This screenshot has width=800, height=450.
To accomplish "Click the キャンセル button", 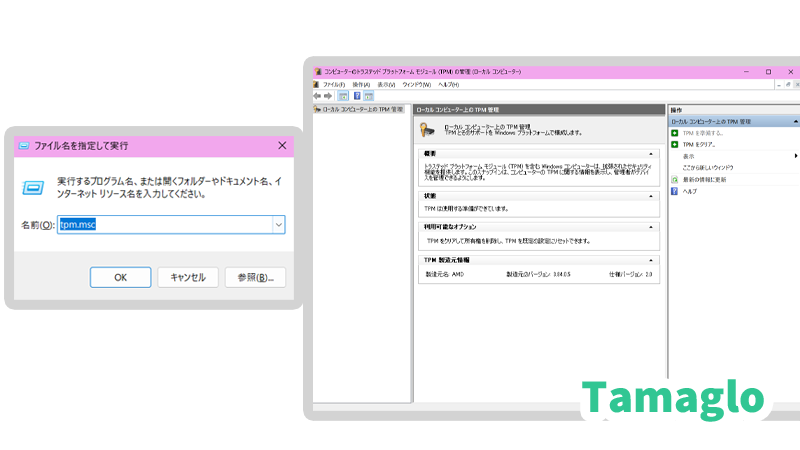I will coord(188,277).
